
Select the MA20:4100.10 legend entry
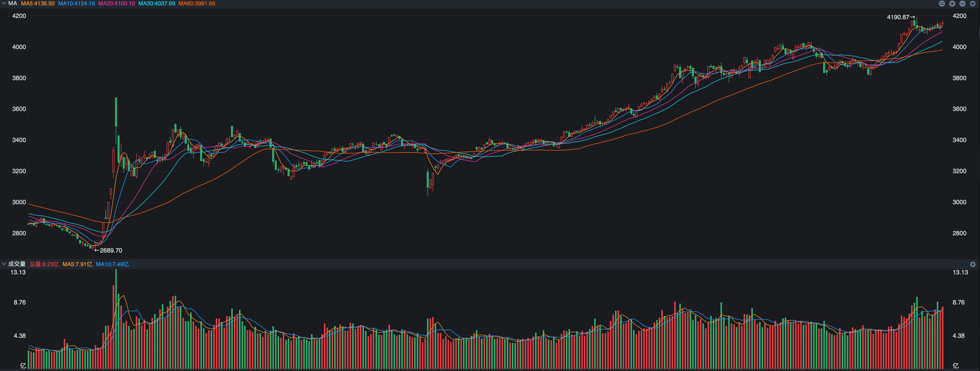(117, 3)
